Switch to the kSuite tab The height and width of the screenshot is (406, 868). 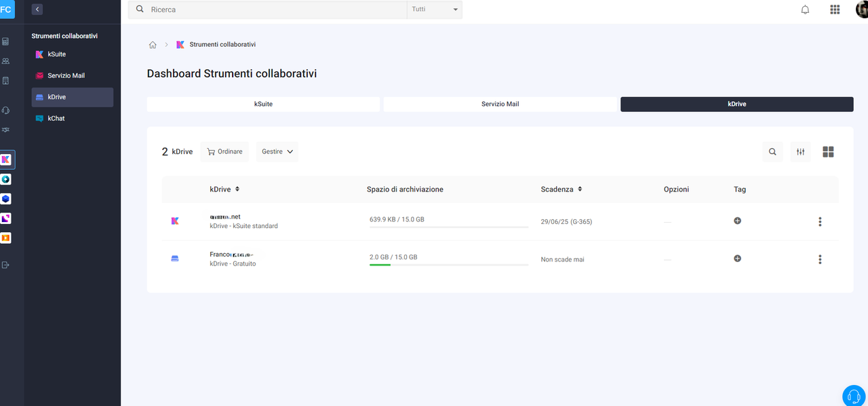[263, 104]
